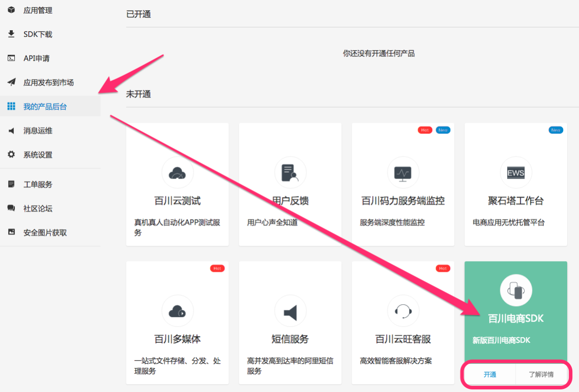Click description 高并发高到达率的阿里短信服务
The height and width of the screenshot is (392, 579).
pos(290,366)
